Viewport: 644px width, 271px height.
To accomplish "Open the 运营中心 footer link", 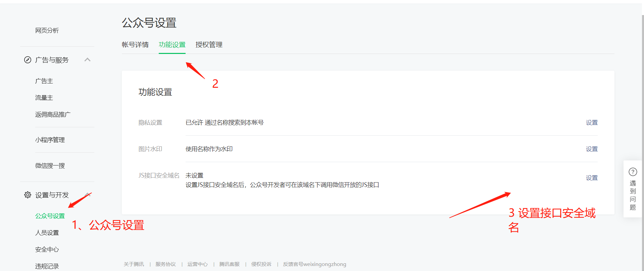I will tap(197, 264).
